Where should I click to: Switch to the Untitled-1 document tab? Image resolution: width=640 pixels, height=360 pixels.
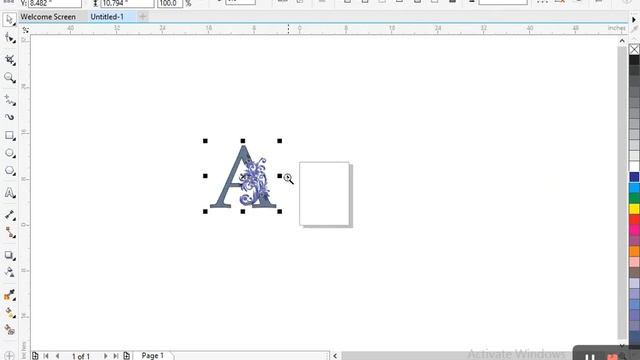pyautogui.click(x=107, y=17)
